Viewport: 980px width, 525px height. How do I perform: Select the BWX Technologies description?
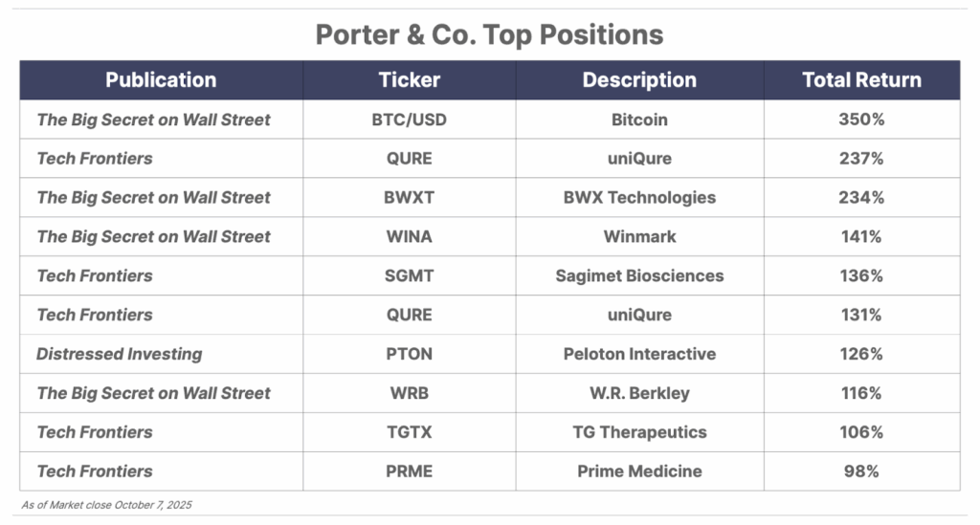[639, 198]
